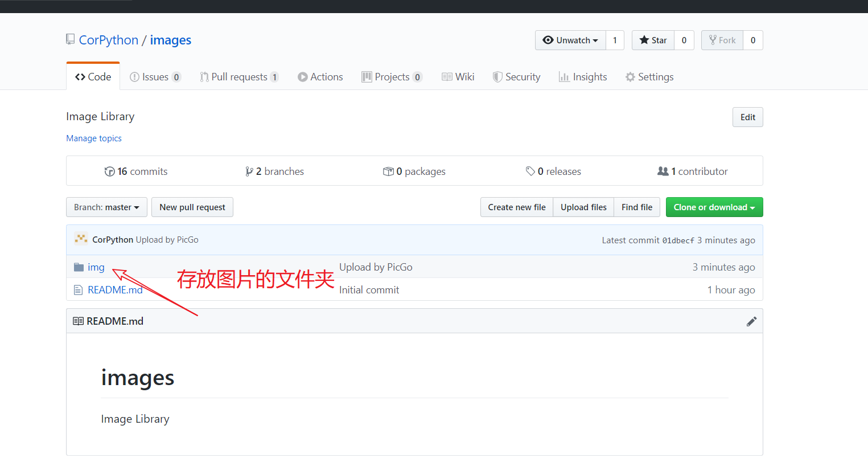The height and width of the screenshot is (462, 868).
Task: Click New pull request
Action: [192, 207]
